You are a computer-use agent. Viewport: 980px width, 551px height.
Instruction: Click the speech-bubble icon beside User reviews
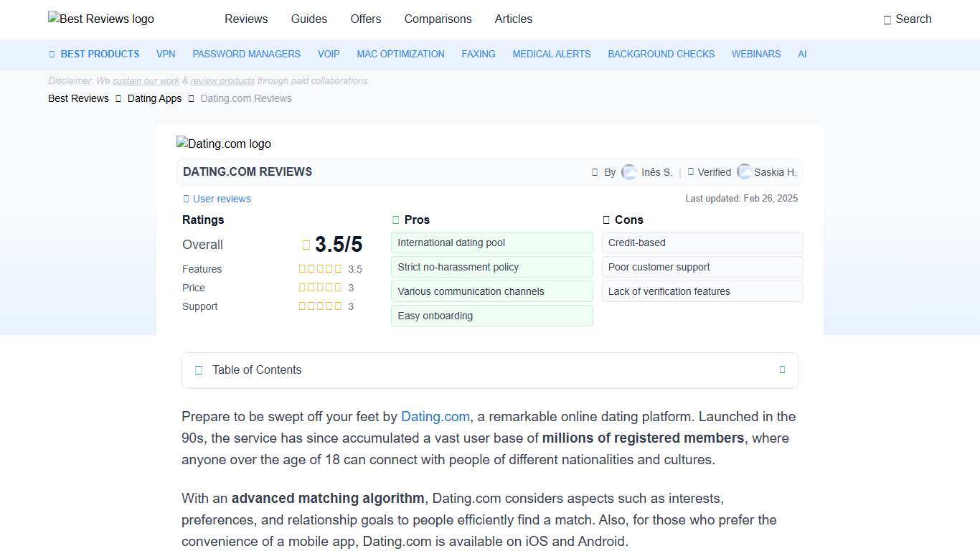185,199
